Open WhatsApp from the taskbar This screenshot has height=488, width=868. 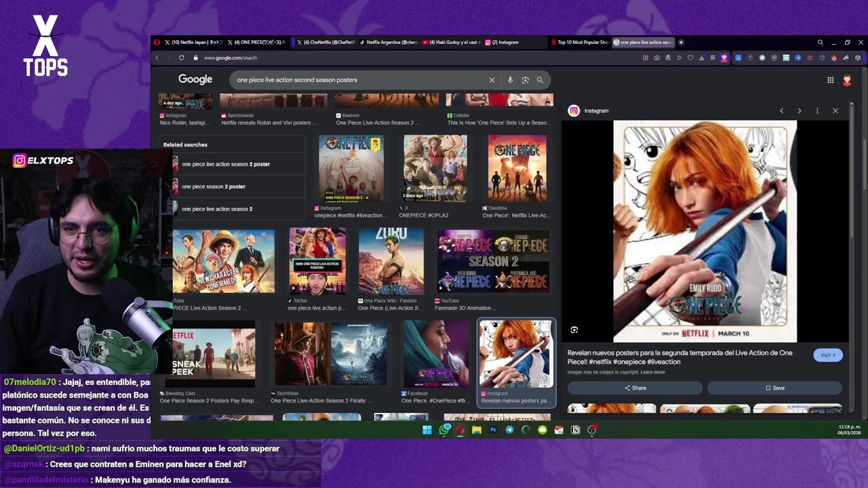coord(444,430)
